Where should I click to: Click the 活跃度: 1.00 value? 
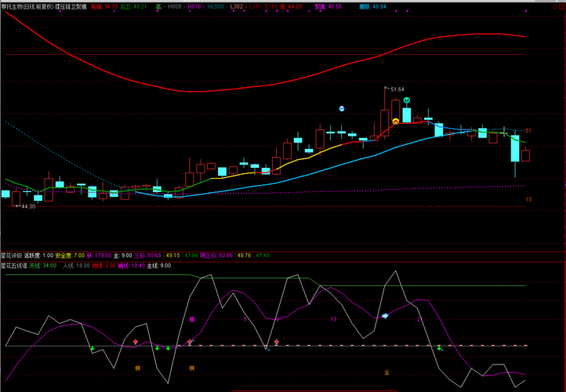click(38, 256)
